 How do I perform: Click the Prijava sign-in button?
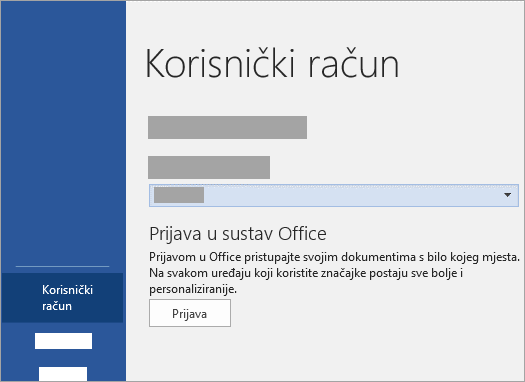click(190, 313)
